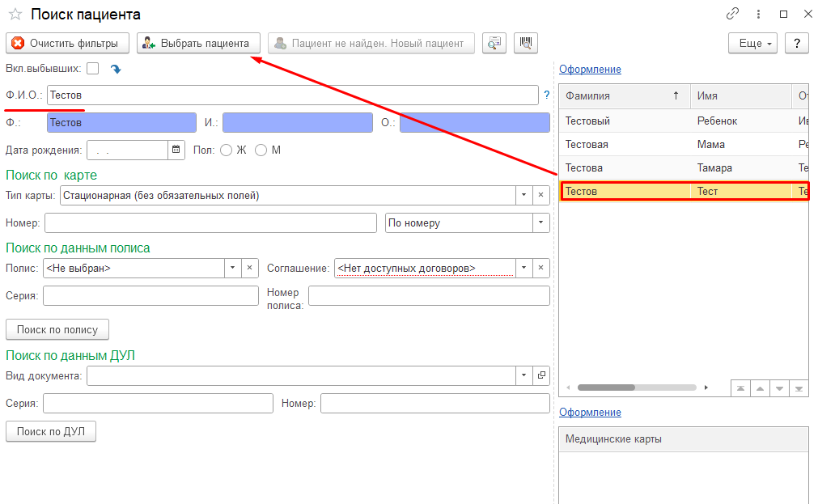818x504 pixels.
Task: Click the О. patronymic field
Action: (x=475, y=123)
